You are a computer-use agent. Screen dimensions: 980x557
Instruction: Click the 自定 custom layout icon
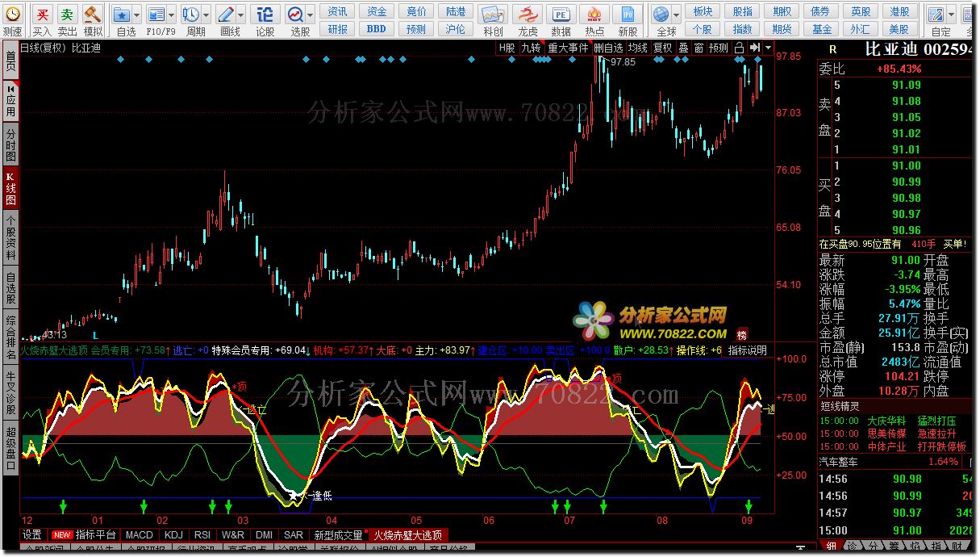click(936, 15)
